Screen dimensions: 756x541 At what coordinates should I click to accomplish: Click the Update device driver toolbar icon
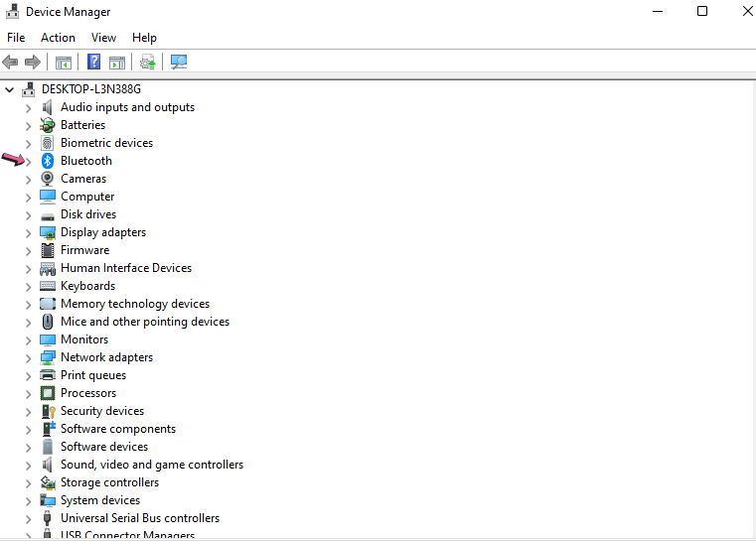(148, 63)
